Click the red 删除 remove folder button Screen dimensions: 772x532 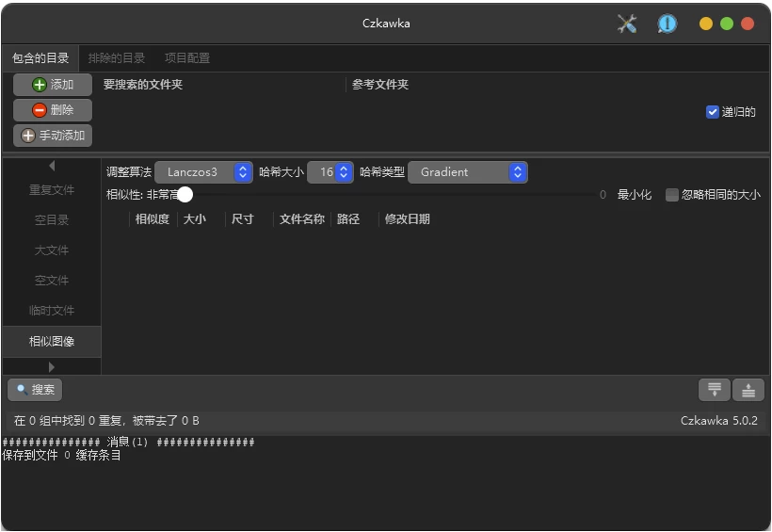(x=53, y=110)
